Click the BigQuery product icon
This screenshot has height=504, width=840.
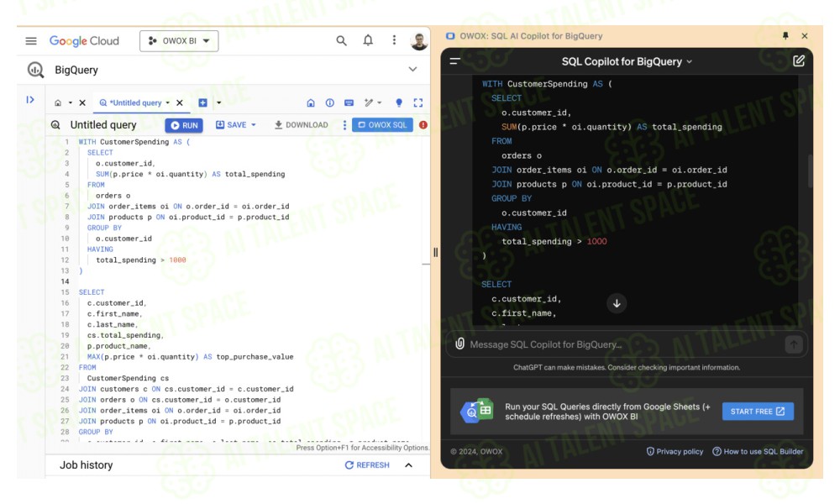pos(35,70)
